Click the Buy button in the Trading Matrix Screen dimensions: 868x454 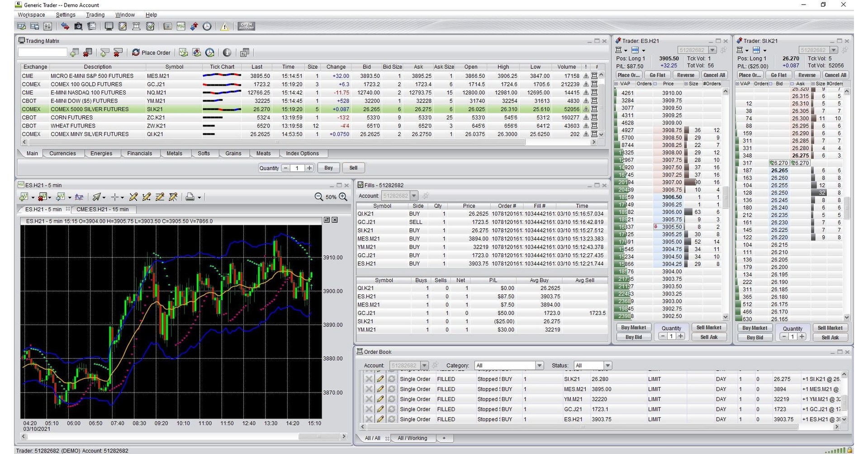coord(328,168)
